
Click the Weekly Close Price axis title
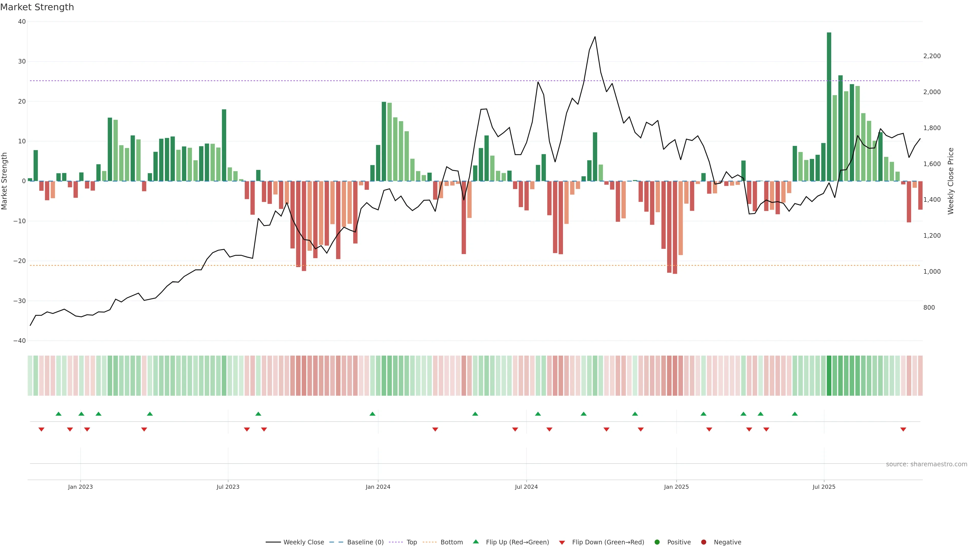tap(951, 181)
